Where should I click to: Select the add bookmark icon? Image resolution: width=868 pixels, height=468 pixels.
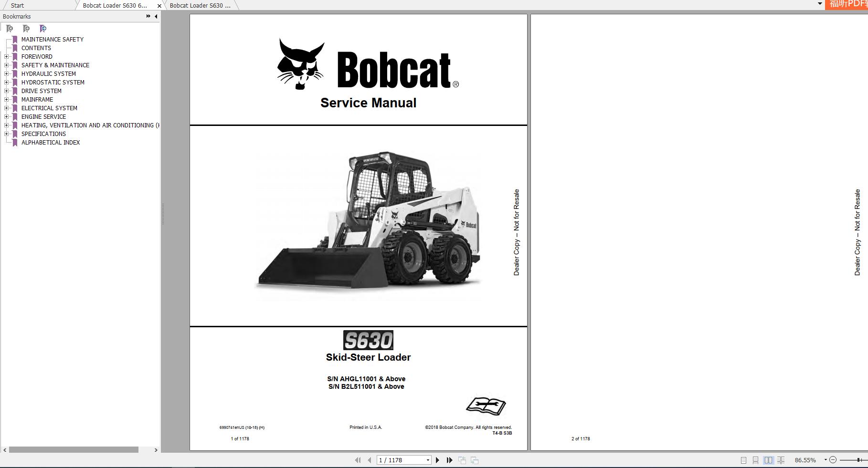pos(26,29)
